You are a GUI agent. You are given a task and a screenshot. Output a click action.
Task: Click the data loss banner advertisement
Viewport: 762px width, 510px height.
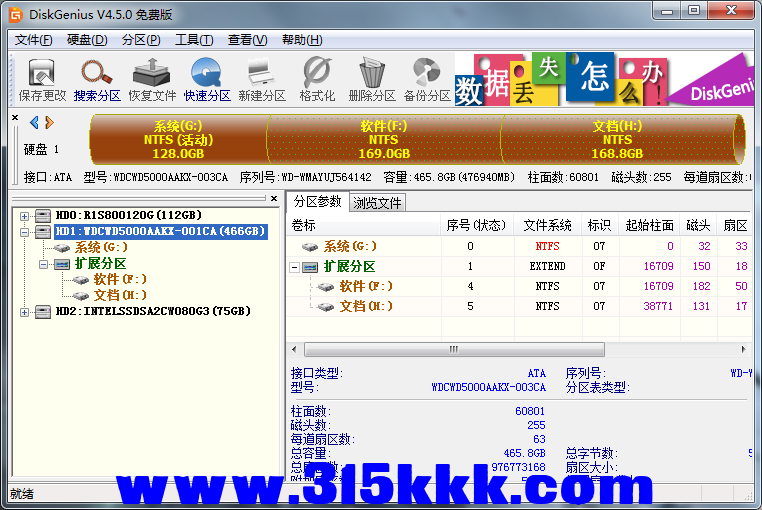pos(604,79)
